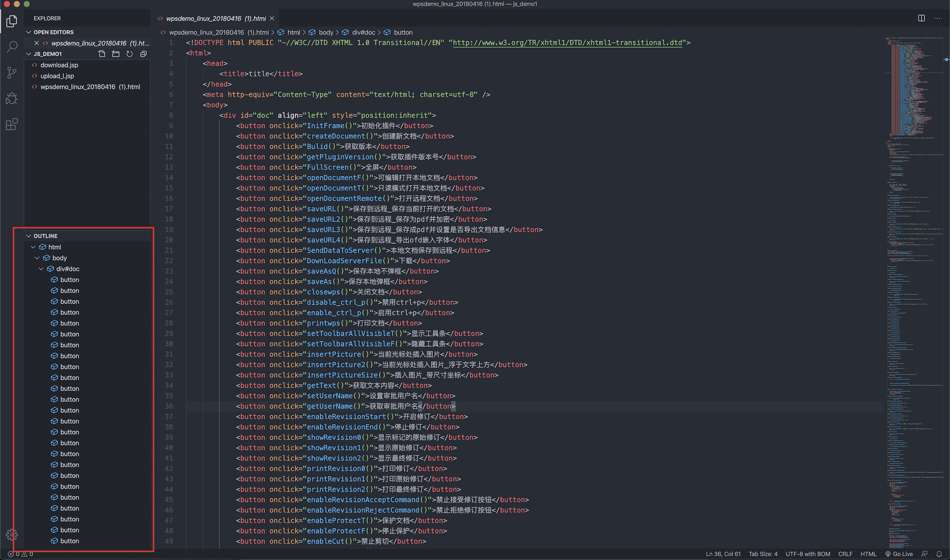Image resolution: width=950 pixels, height=560 pixels.
Task: Open the Run and Debug view
Action: 12,98
